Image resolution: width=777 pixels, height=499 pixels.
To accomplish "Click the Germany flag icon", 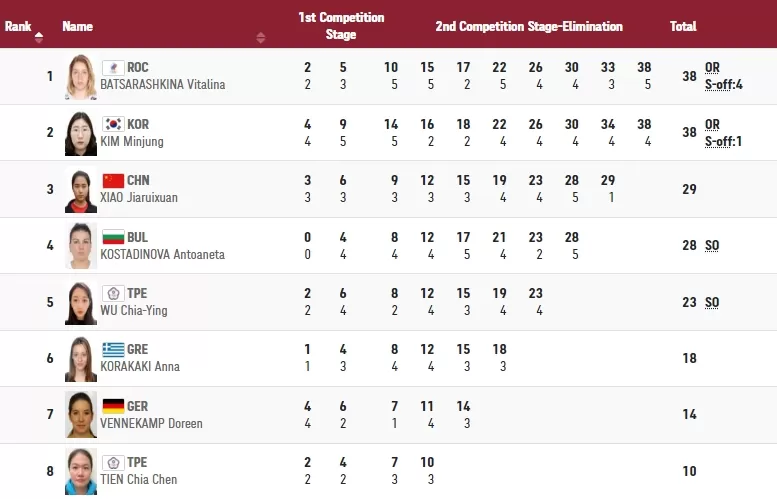I will pos(113,406).
